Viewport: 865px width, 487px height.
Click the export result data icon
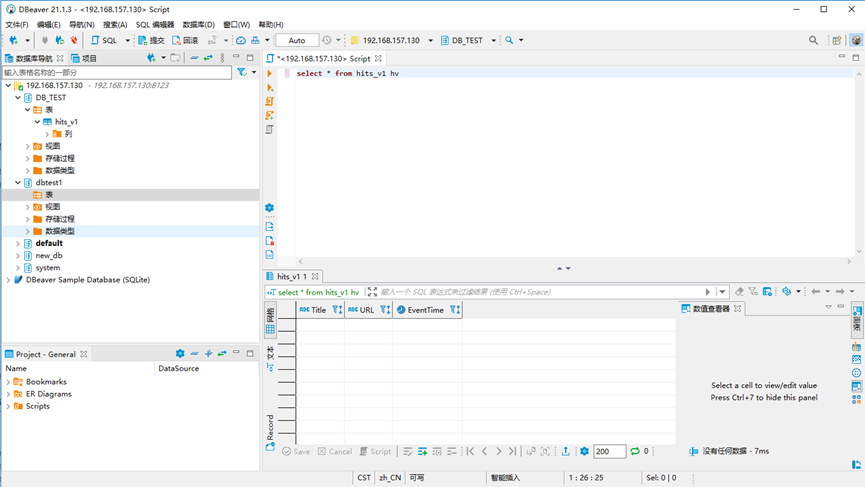565,451
